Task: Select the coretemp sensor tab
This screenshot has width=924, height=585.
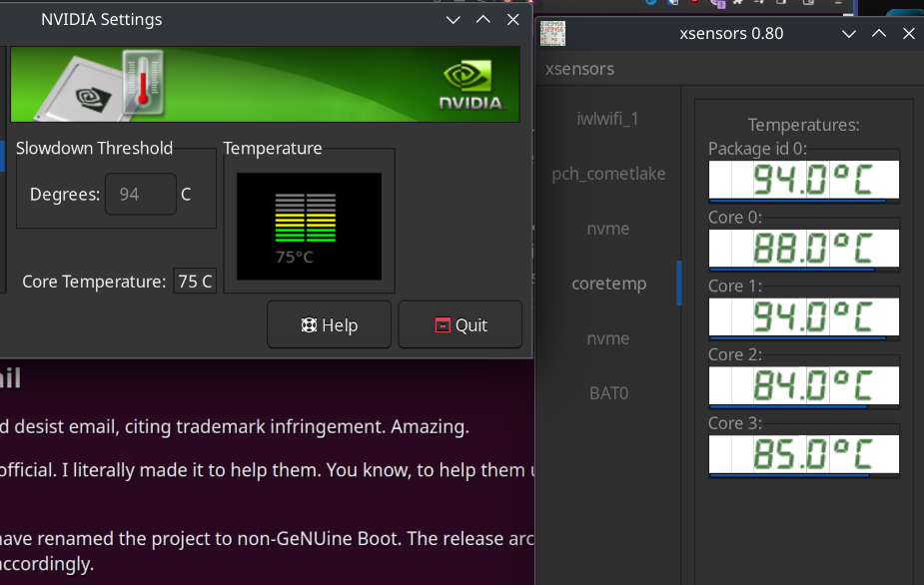Action: coord(607,284)
